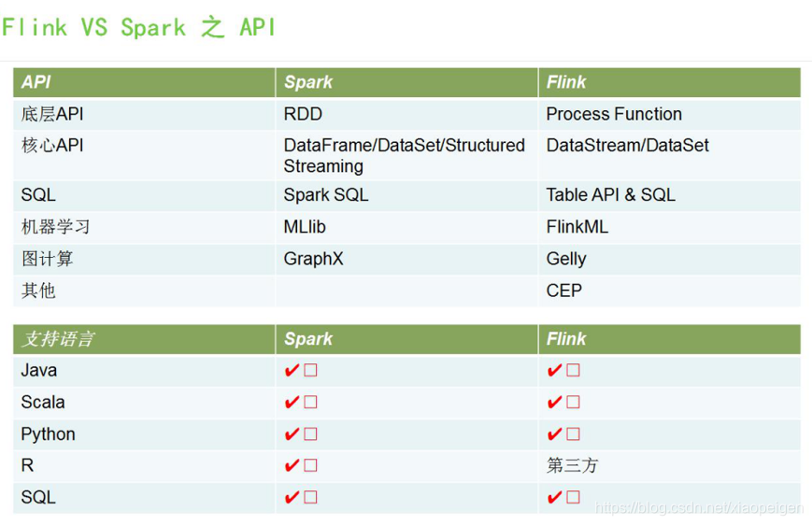Screen dimensions: 812x525
Task: Select the 'Python' row label
Action: coord(49,434)
